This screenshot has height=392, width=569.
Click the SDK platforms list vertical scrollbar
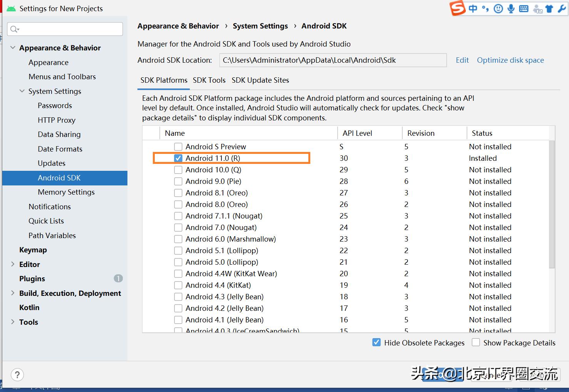coord(552,204)
